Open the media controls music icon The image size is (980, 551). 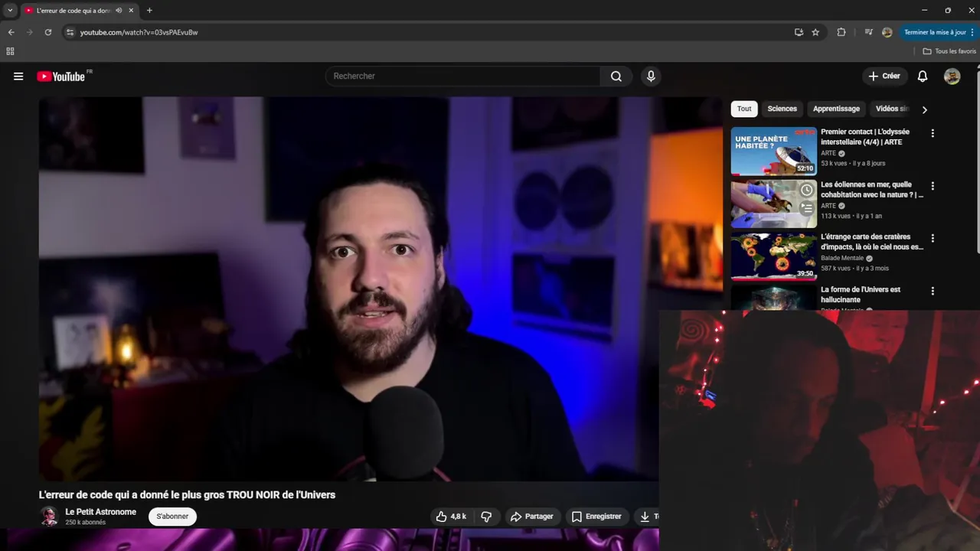click(868, 32)
